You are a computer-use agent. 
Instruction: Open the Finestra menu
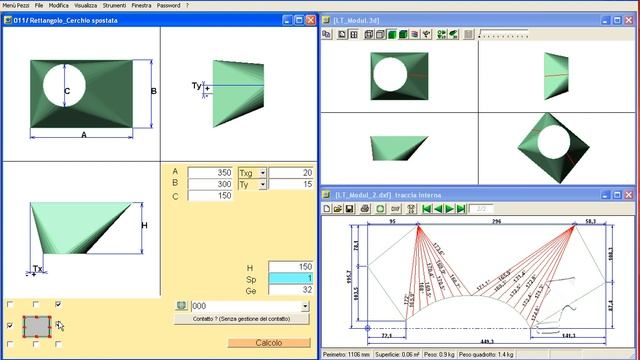pos(141,5)
